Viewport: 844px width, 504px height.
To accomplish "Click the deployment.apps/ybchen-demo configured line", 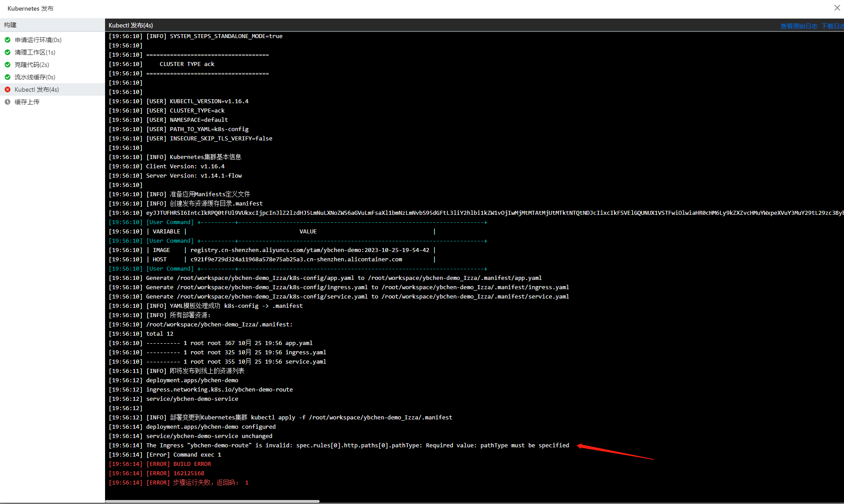I will [x=192, y=427].
